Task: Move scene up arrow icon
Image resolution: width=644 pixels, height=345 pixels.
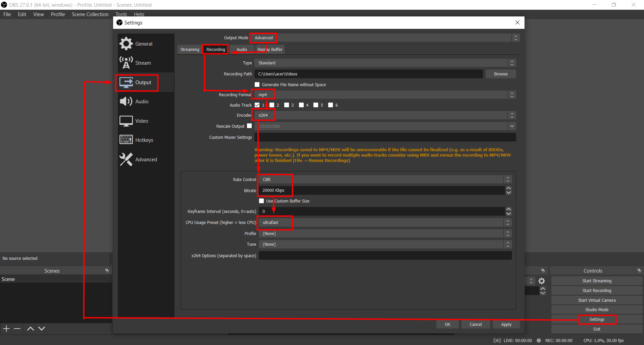Action: click(x=30, y=329)
